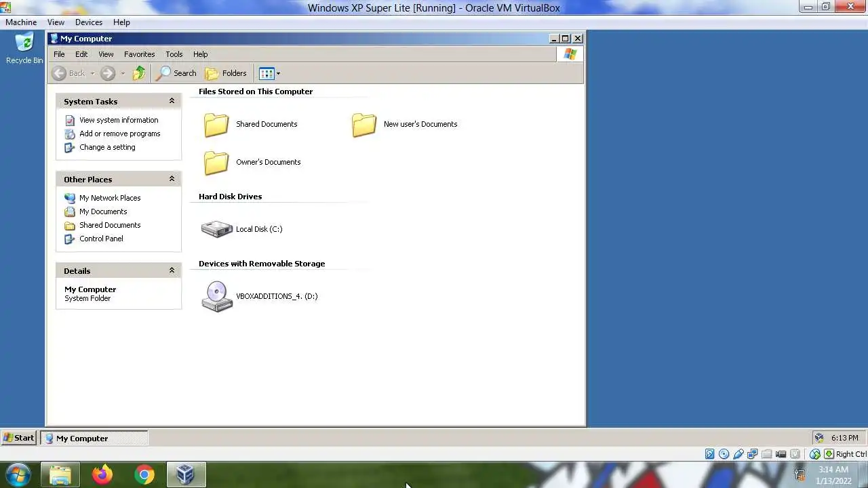Maximize the My Computer window
Viewport: 868px width, 488px height.
pyautogui.click(x=566, y=39)
